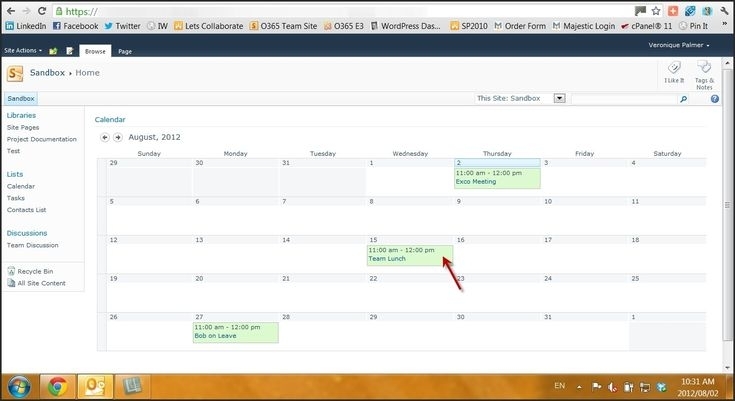The image size is (735, 401).
Task: Go to previous month in calendar
Action: coord(105,137)
